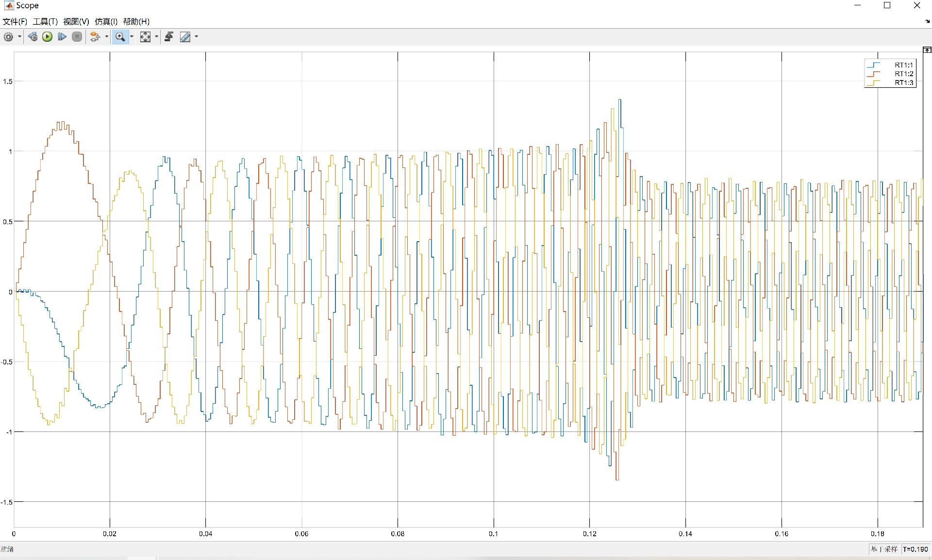The width and height of the screenshot is (932, 560).
Task: Expand the dropdown beside the highlight block icon
Action: tap(106, 37)
